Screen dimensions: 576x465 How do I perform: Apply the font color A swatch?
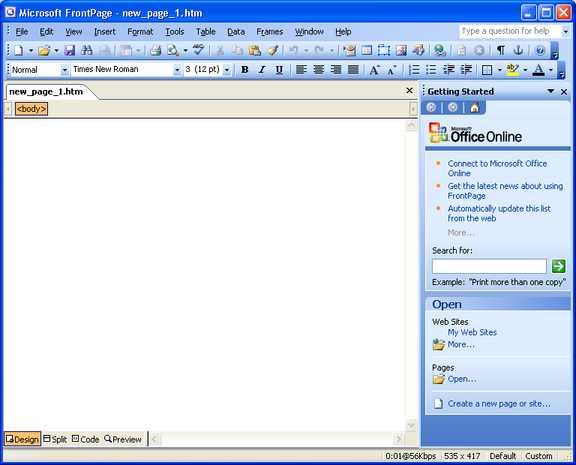(539, 69)
